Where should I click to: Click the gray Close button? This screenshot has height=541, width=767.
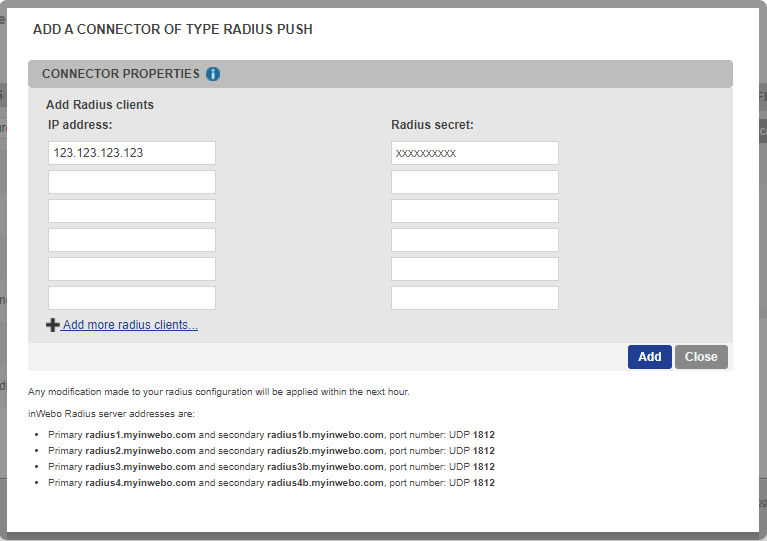[x=701, y=357]
